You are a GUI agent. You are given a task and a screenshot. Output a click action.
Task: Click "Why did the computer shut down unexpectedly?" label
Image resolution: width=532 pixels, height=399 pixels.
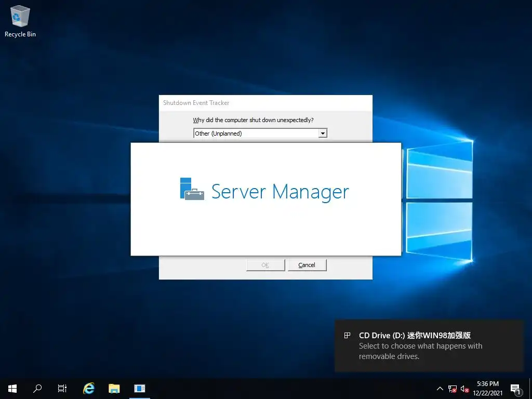coord(253,120)
